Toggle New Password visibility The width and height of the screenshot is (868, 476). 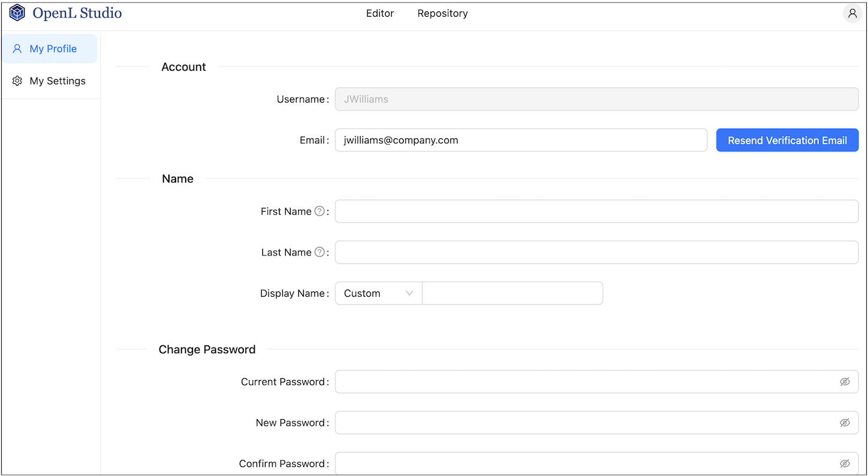[845, 422]
